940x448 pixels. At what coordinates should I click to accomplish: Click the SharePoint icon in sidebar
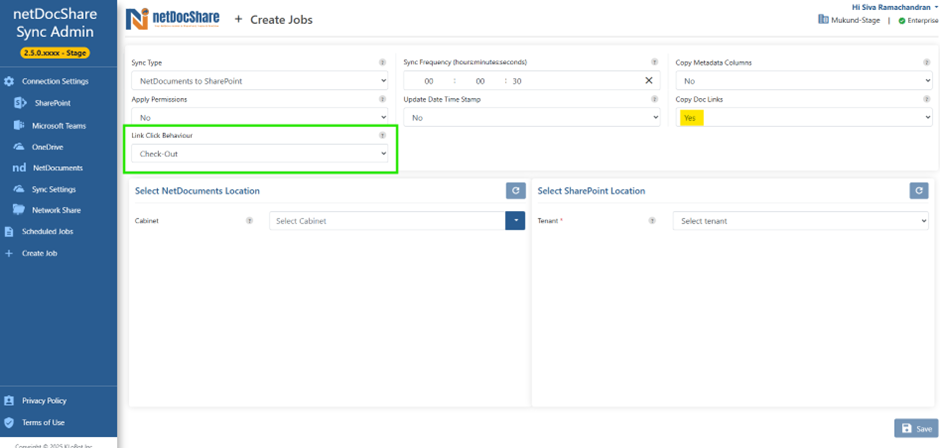(19, 103)
